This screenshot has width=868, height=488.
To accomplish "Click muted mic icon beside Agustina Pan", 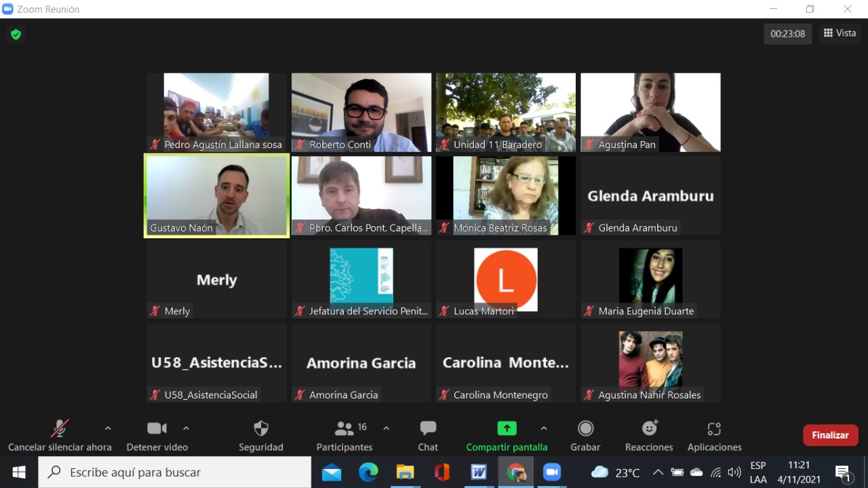I will [589, 145].
